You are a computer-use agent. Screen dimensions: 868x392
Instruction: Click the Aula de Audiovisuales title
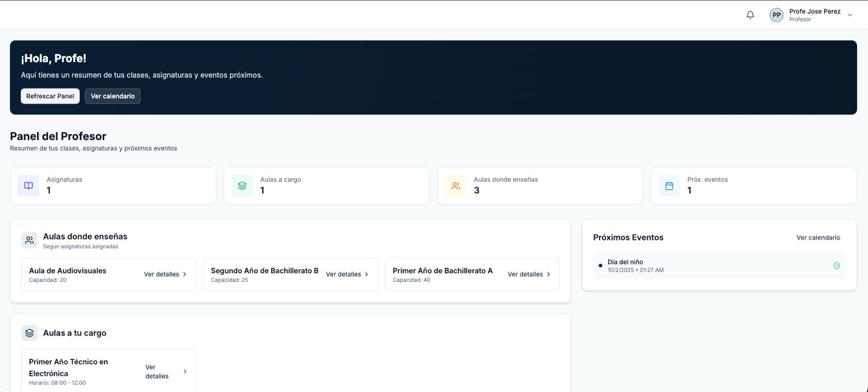click(x=68, y=270)
